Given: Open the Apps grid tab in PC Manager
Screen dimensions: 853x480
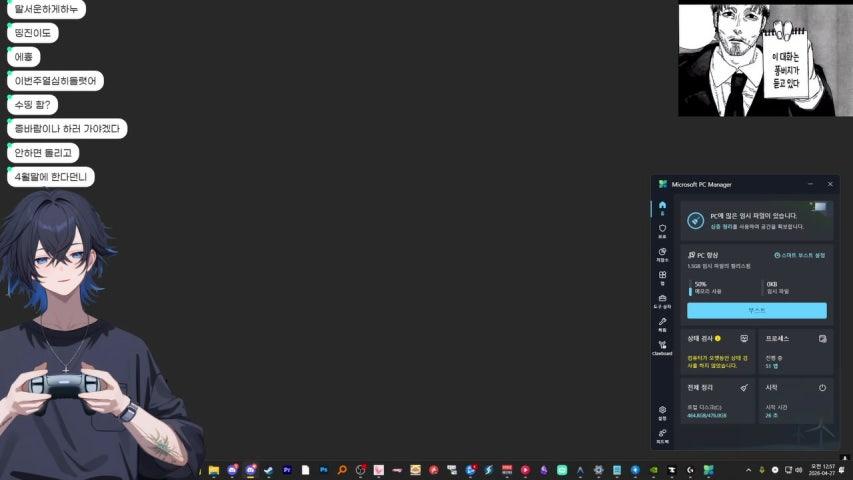Looking at the screenshot, I should point(662,278).
